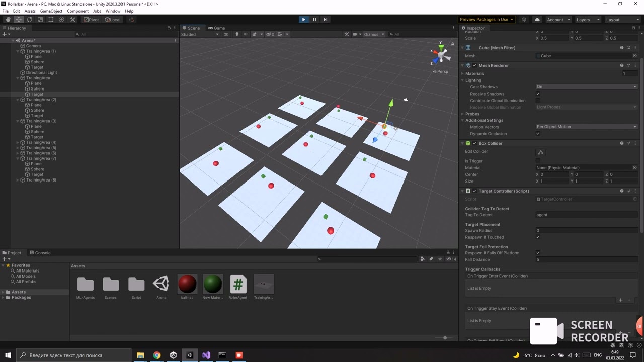Viewport: 644px width, 362px height.
Task: Open Target Controller component options menu
Action: (x=635, y=191)
